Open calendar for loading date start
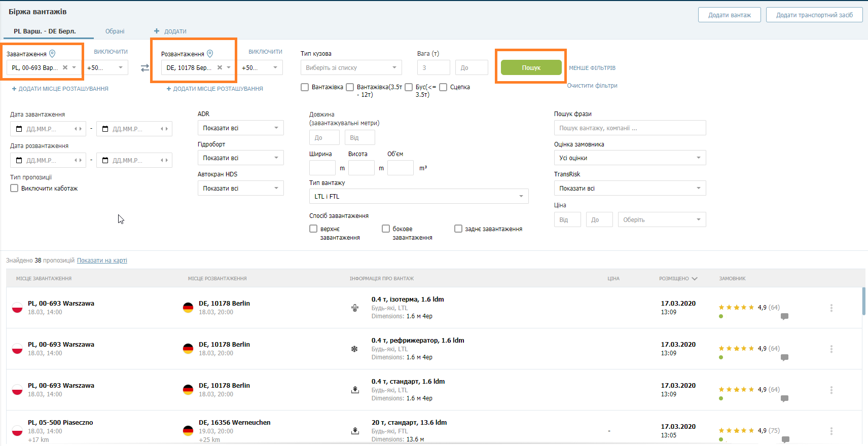 click(x=19, y=129)
